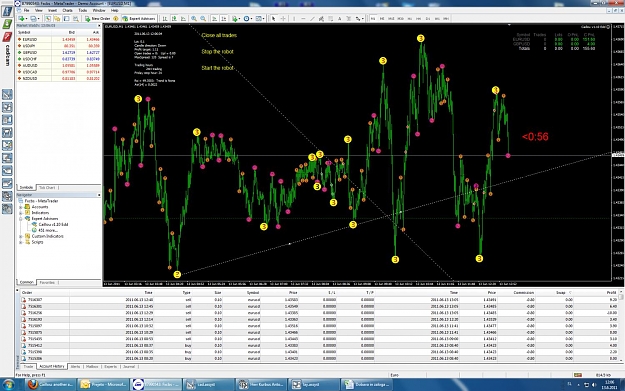Open the profiles toolbar icon
The width and height of the screenshot is (625, 391).
[33, 19]
